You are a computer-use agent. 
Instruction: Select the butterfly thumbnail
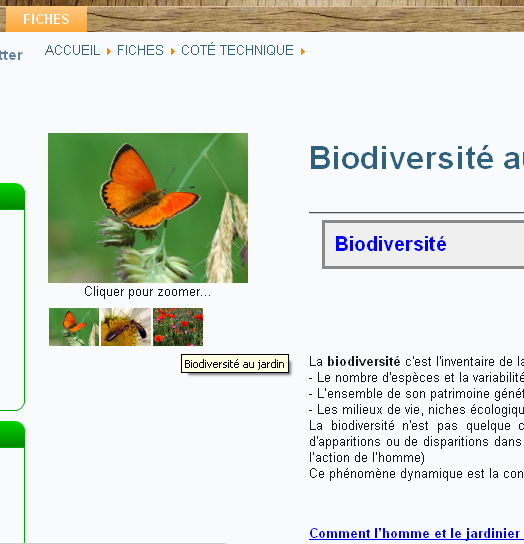(74, 327)
